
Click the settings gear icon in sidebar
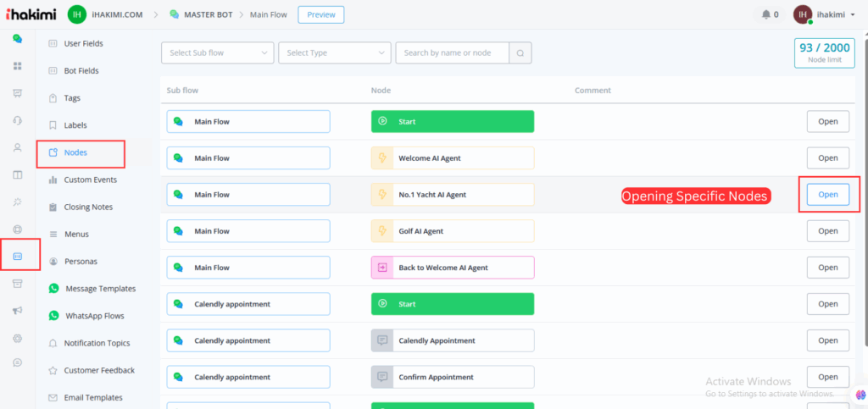click(17, 338)
